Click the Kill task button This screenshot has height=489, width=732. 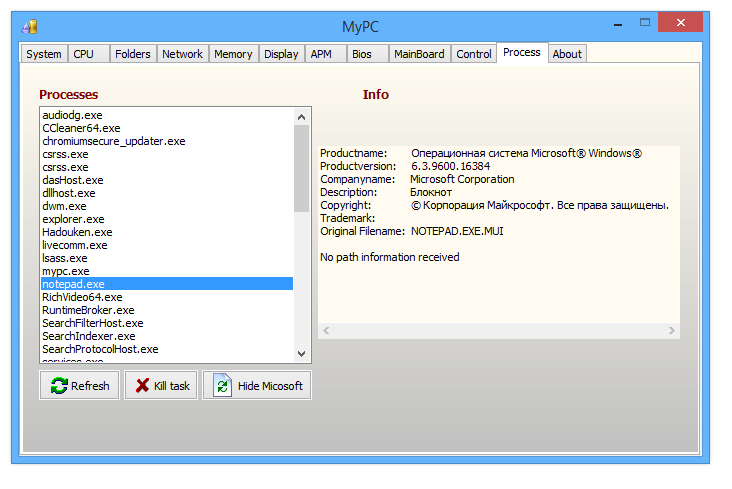click(x=161, y=385)
